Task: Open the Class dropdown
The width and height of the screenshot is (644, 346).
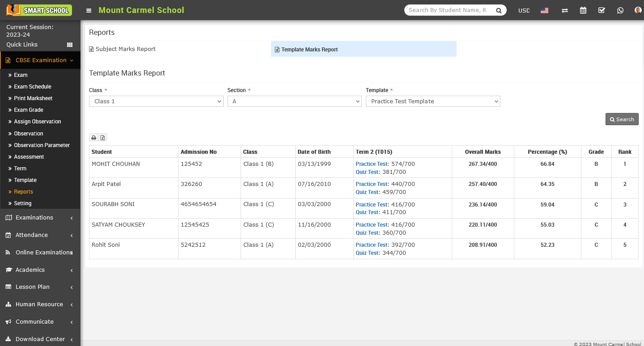Action: [x=156, y=101]
